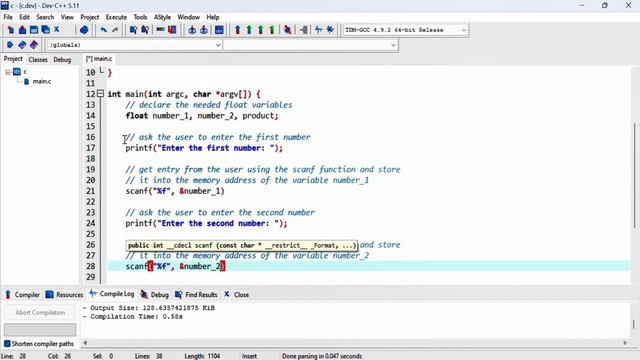
Task: Open the Resources bottom tab
Action: click(64, 295)
